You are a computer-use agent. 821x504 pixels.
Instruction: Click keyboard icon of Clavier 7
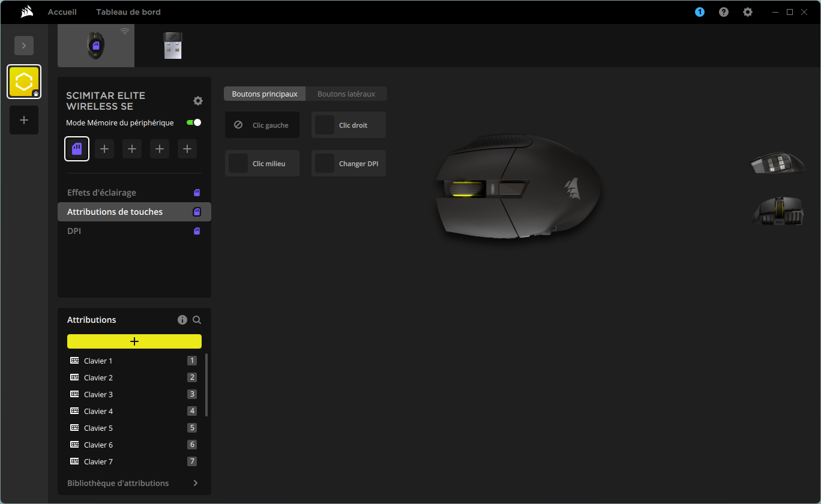coord(74,461)
